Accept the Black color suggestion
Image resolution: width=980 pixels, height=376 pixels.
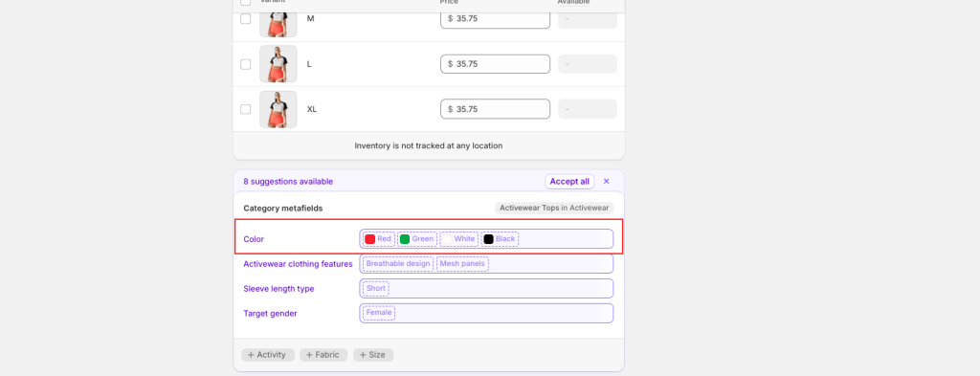click(500, 239)
